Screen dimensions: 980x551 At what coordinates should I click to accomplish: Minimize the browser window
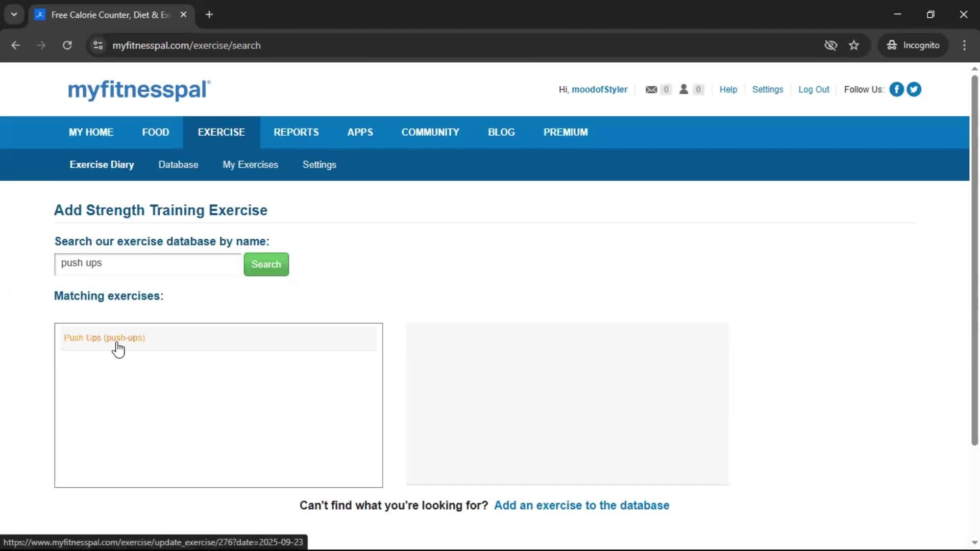(898, 15)
